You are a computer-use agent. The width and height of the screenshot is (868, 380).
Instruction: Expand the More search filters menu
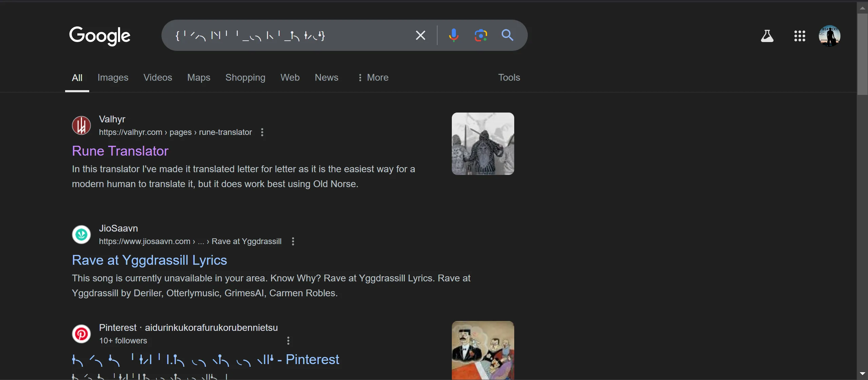[373, 78]
